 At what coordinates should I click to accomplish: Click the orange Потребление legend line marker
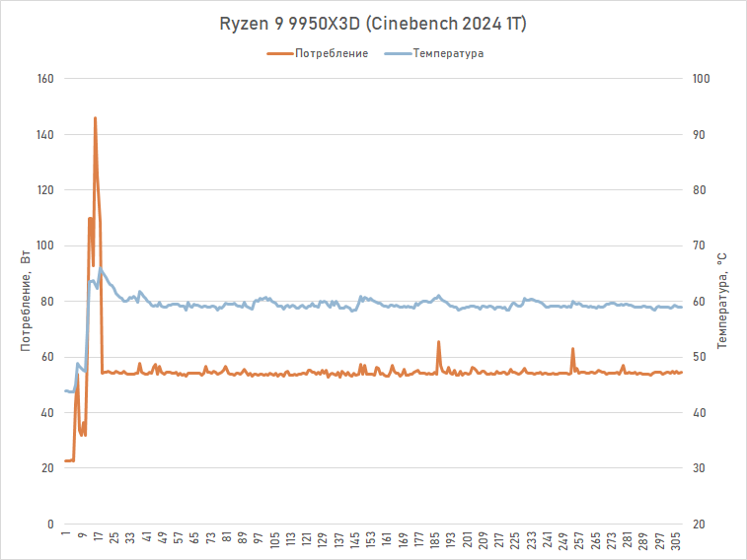pos(280,53)
